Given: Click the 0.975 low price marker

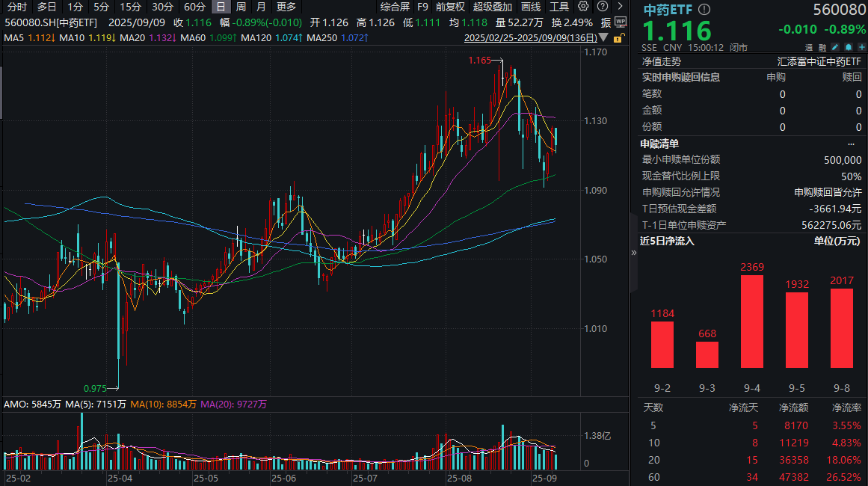Looking at the screenshot, I should [x=95, y=389].
